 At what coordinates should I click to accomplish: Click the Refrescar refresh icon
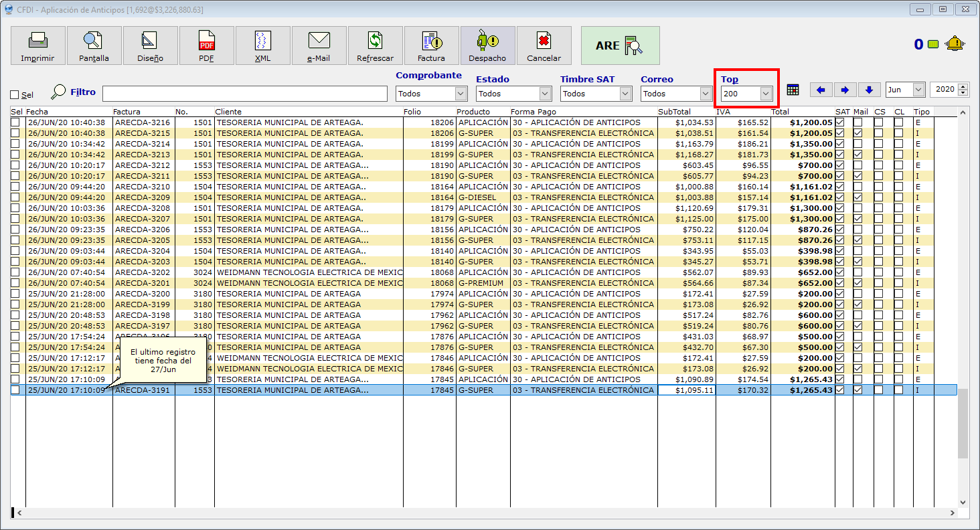tap(375, 46)
